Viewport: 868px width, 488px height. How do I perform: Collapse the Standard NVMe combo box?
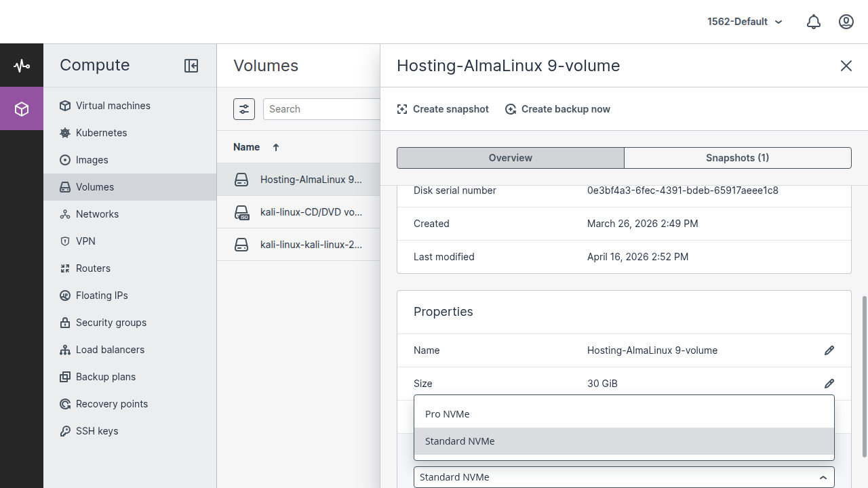823,477
